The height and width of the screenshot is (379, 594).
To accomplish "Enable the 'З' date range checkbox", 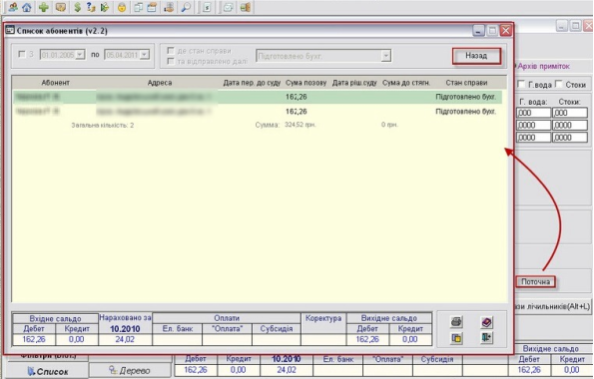I will [22, 54].
